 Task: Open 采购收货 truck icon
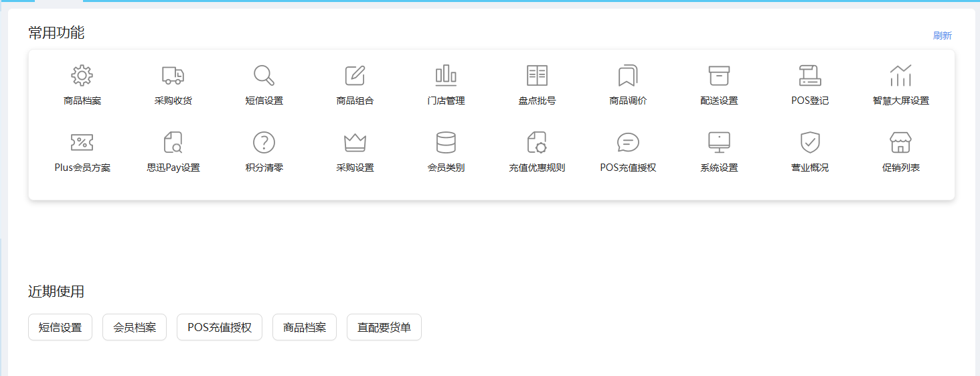coord(173,75)
